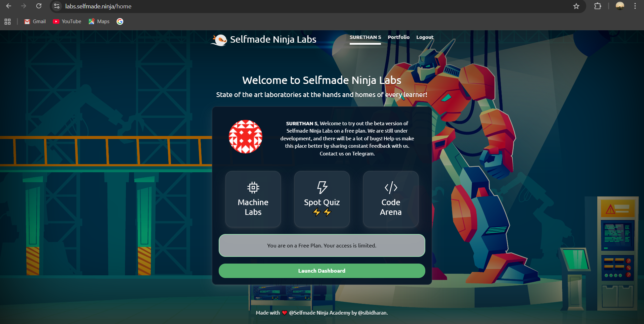Reload the page
644x324 pixels.
tap(39, 6)
